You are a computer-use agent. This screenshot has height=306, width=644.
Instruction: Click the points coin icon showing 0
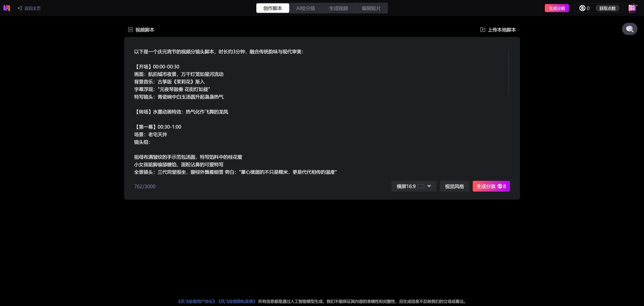coord(582,8)
